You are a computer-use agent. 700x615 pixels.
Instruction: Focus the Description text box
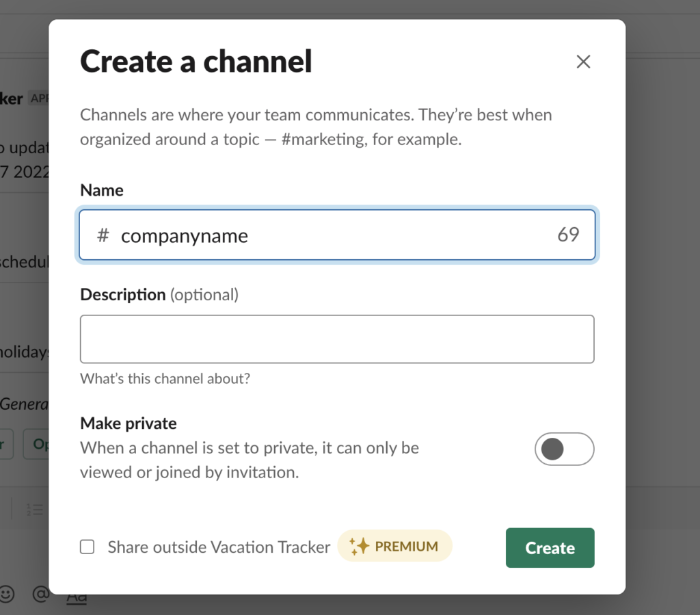pos(336,338)
